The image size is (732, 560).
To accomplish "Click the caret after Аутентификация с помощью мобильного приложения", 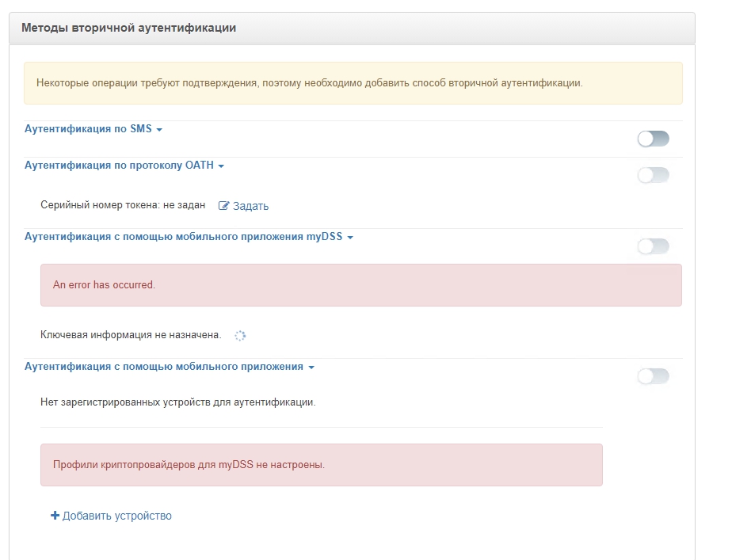I will point(311,368).
